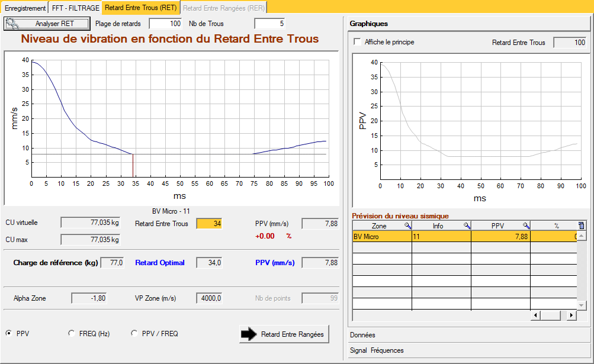
Task: Click the CU virtuelle value field
Action: point(91,223)
